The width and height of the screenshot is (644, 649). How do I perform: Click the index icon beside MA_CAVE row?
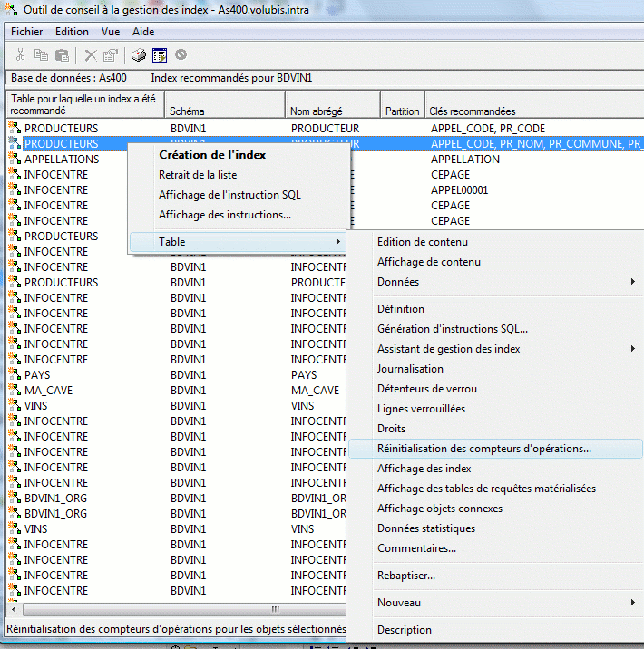point(15,390)
